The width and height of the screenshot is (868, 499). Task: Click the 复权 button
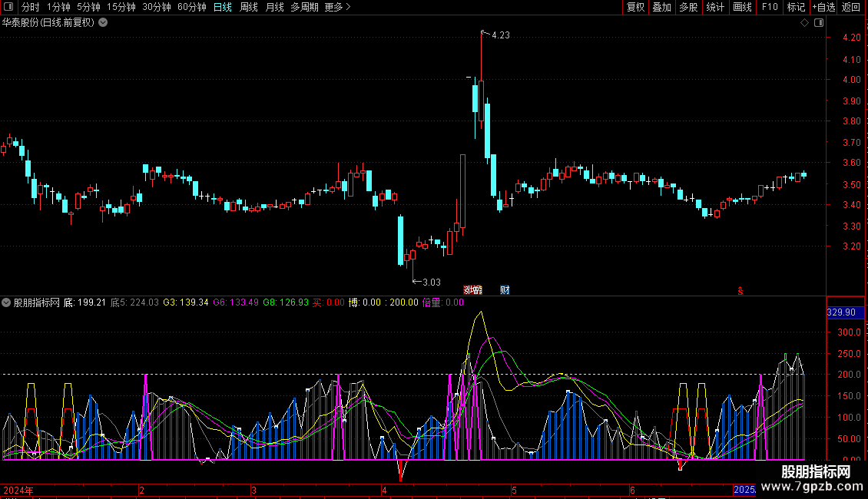(x=636, y=7)
